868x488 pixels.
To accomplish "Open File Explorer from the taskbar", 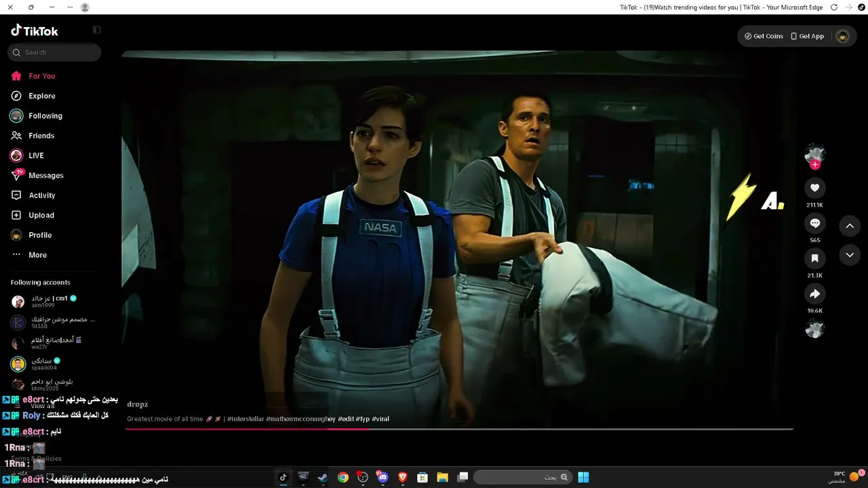I will [x=442, y=477].
